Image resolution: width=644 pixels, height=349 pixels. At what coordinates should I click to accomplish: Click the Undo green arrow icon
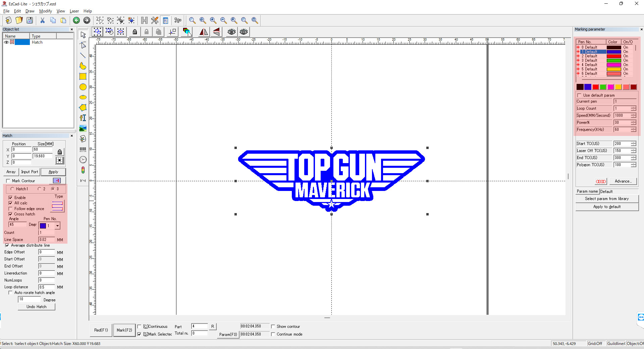tap(76, 20)
